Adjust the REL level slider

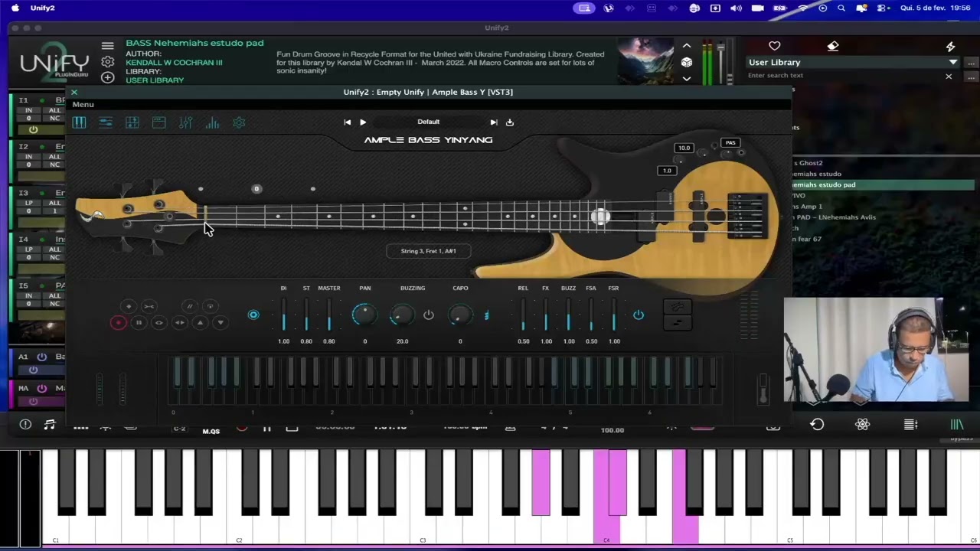pos(523,315)
